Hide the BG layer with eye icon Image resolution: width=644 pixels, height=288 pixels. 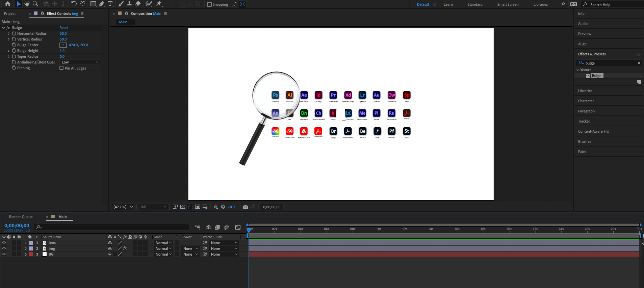coord(4,254)
